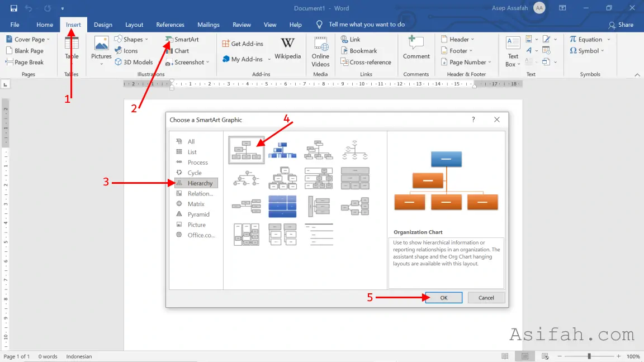Switch to the Design tab
Image resolution: width=644 pixels, height=362 pixels.
103,25
